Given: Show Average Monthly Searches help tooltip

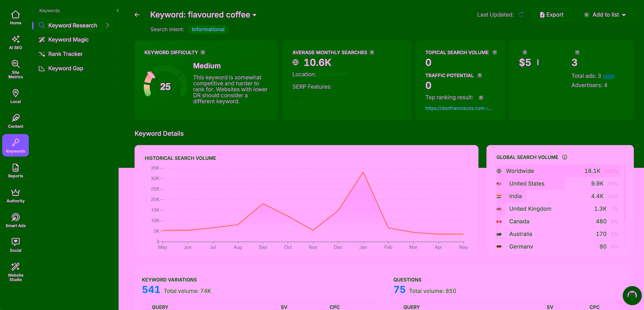Looking at the screenshot, I should point(372,52).
